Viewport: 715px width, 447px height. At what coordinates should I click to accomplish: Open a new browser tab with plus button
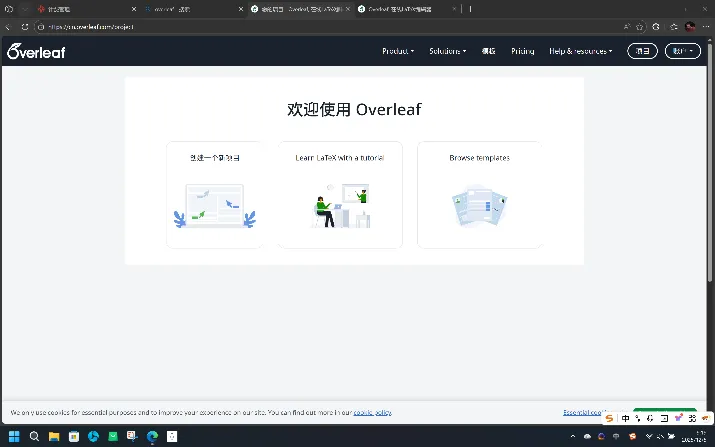[x=470, y=9]
